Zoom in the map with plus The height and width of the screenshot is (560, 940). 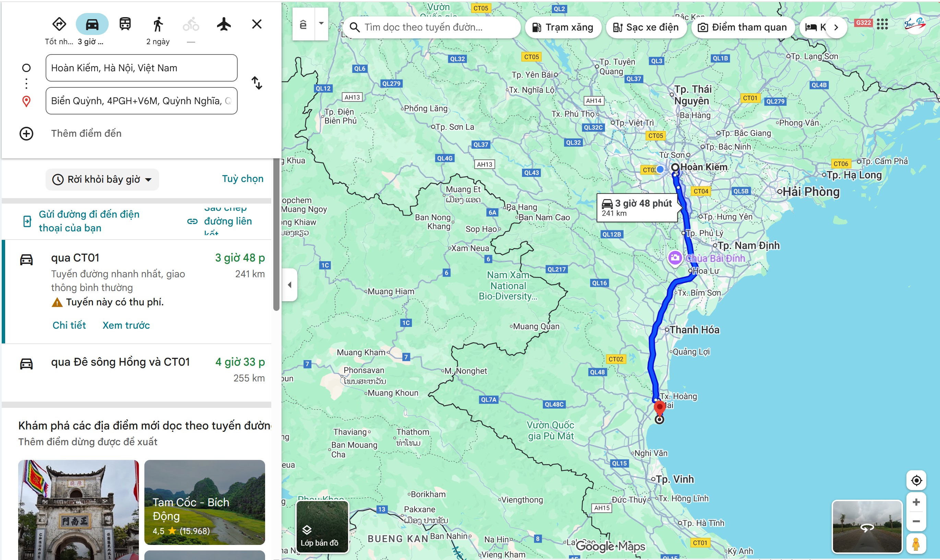tap(916, 502)
